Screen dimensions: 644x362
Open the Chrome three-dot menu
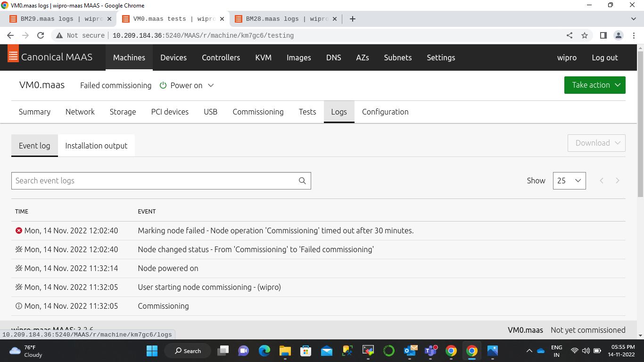pos(633,35)
